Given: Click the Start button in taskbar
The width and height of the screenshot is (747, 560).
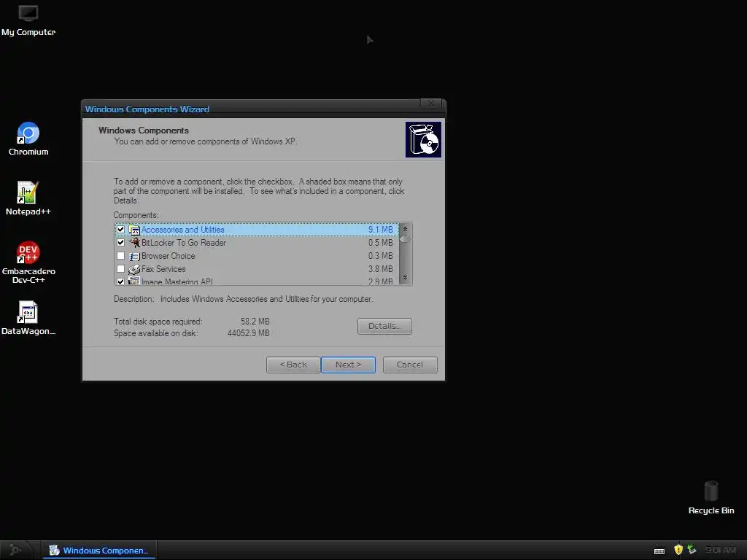Looking at the screenshot, I should (x=16, y=550).
